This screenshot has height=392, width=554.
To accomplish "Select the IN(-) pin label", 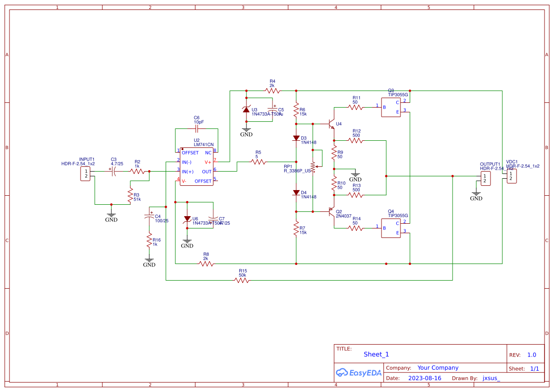I will tap(187, 162).
